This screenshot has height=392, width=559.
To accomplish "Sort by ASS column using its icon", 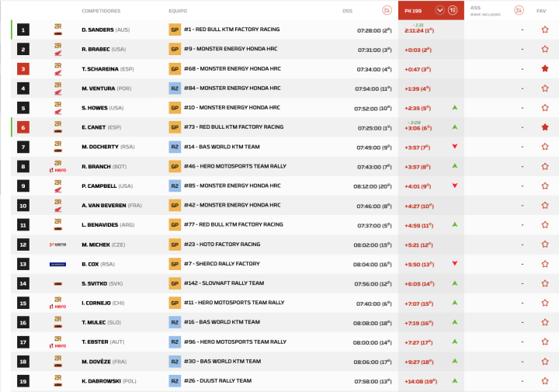I will [519, 10].
